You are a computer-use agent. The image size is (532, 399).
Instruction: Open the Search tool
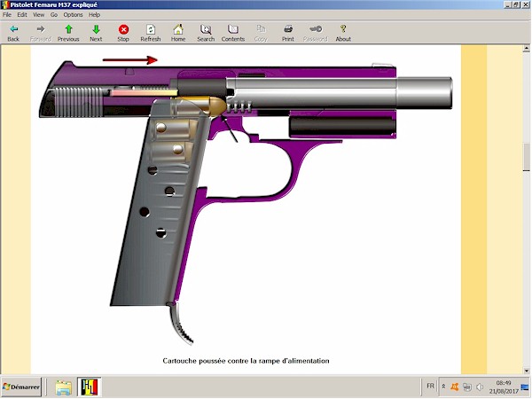(x=206, y=33)
